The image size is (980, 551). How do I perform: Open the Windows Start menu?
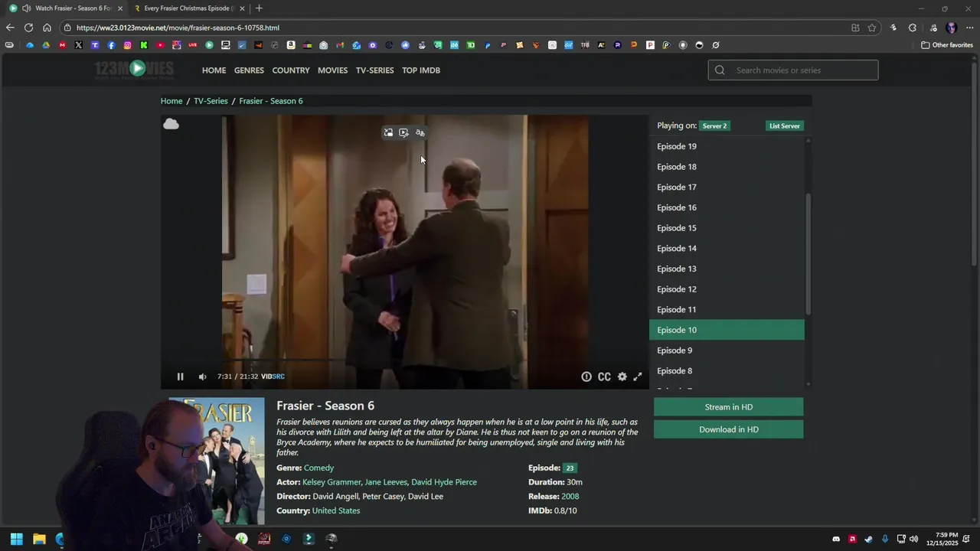[16, 539]
